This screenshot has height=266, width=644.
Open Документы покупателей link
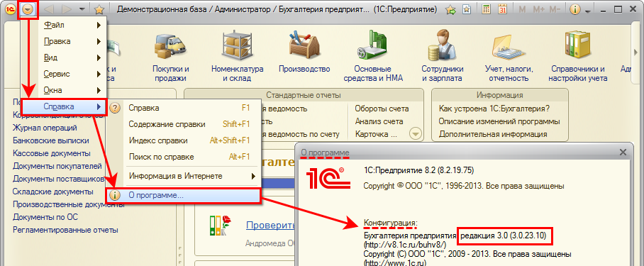click(57, 166)
